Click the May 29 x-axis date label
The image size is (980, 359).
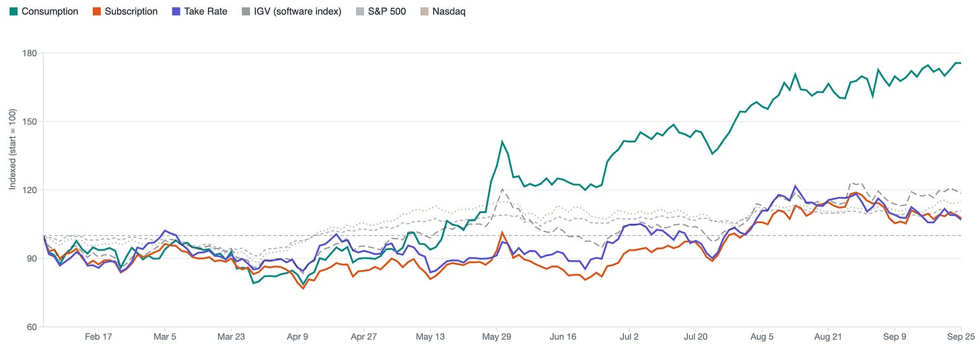(497, 337)
